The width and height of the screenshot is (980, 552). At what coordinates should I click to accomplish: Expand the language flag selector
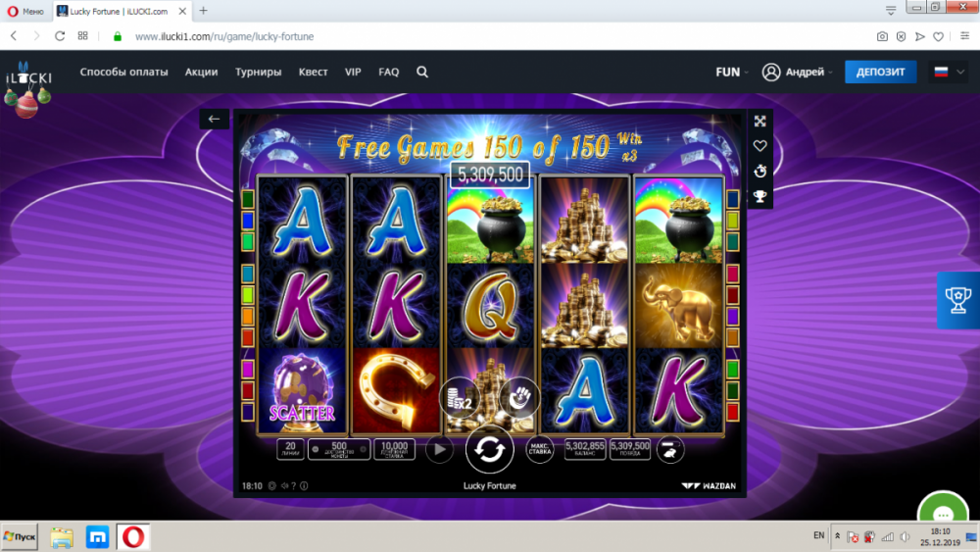point(949,72)
